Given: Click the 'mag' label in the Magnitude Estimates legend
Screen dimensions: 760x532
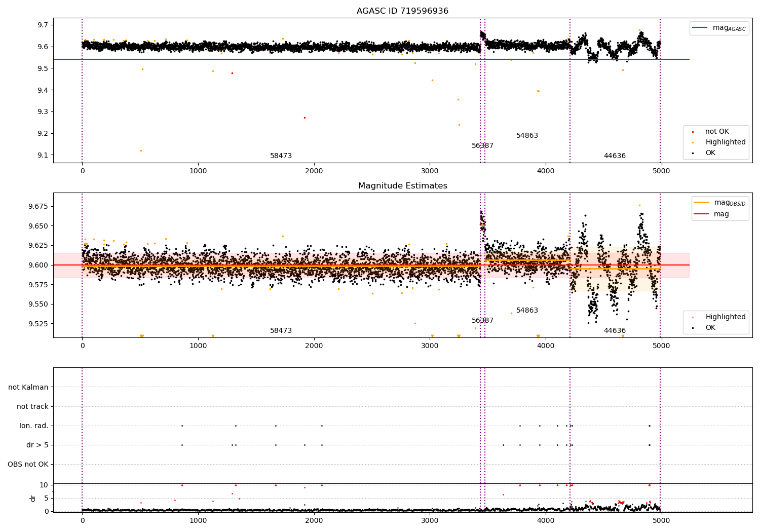Looking at the screenshot, I should tap(721, 214).
